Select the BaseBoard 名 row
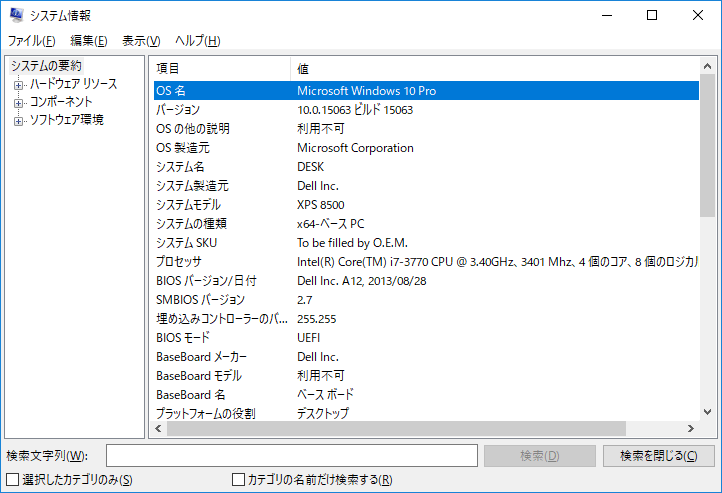The width and height of the screenshot is (722, 493). [x=426, y=394]
